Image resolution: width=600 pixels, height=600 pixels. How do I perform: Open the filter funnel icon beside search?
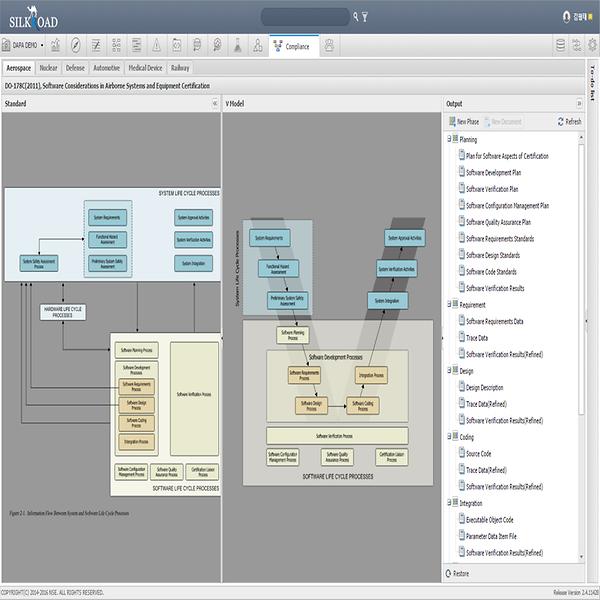[x=365, y=16]
